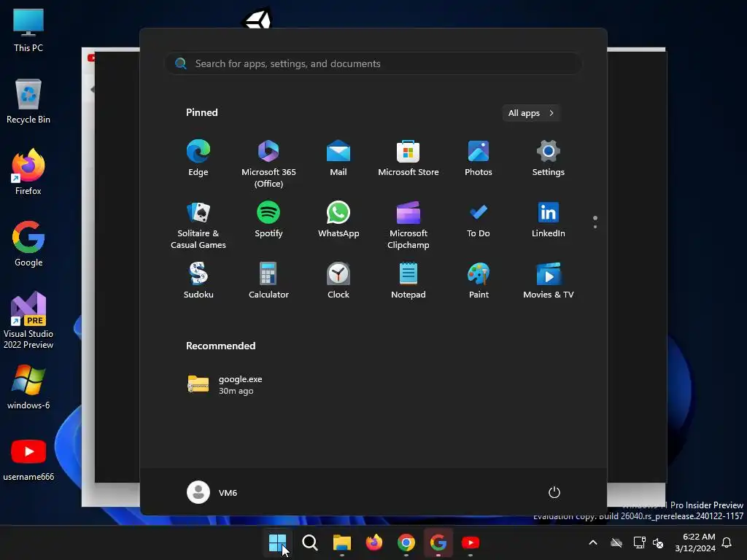Open the Clock app
Screen dimensions: 747x560
coord(338,281)
